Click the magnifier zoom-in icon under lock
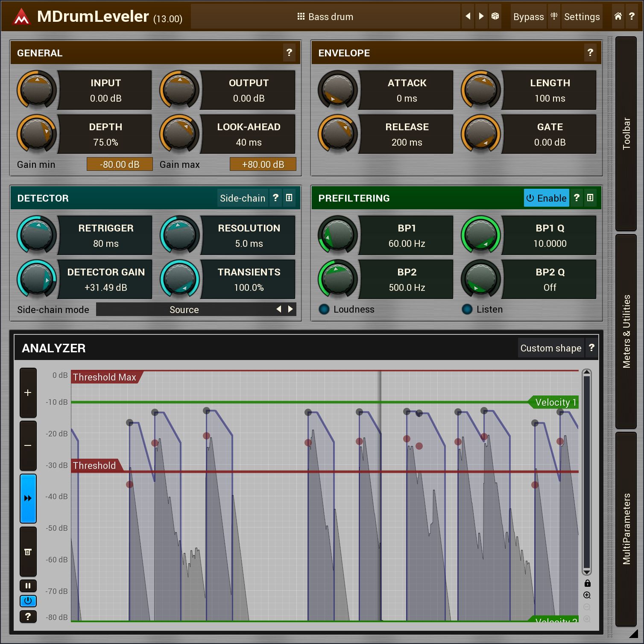The image size is (644, 644). (x=587, y=595)
